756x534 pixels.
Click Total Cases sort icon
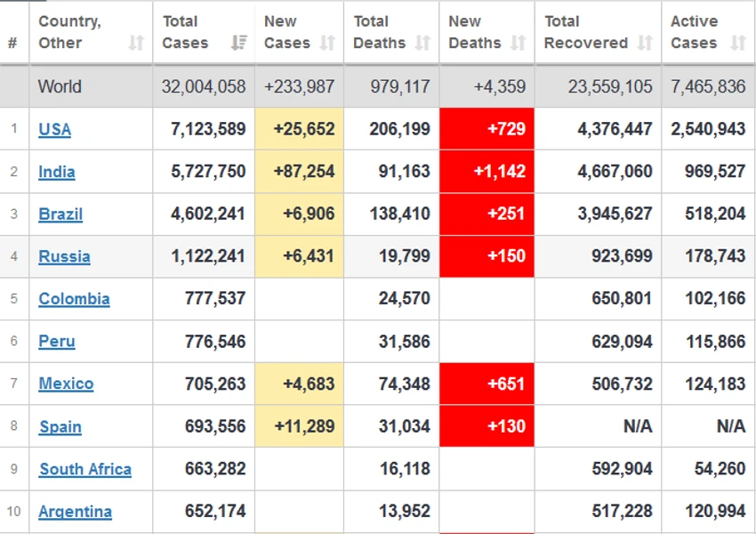pos(238,43)
